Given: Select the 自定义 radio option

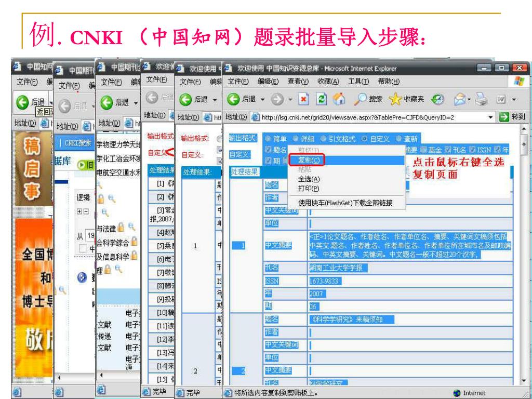Looking at the screenshot, I should coord(364,139).
